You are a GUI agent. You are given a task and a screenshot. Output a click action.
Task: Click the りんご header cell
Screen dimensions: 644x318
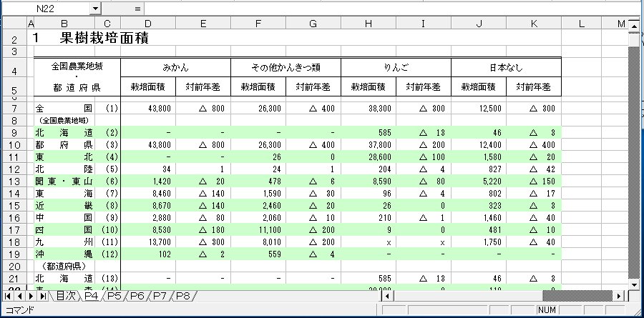coord(396,67)
